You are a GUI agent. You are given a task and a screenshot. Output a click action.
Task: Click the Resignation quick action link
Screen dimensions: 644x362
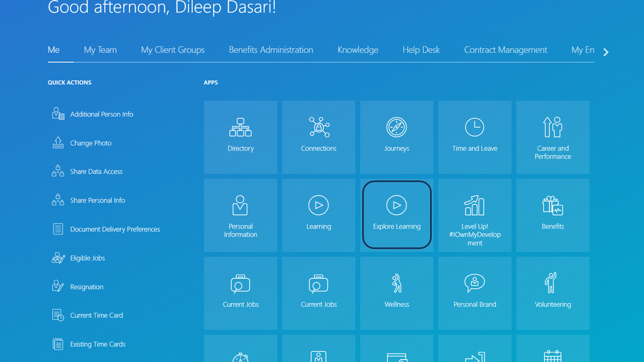click(x=87, y=287)
